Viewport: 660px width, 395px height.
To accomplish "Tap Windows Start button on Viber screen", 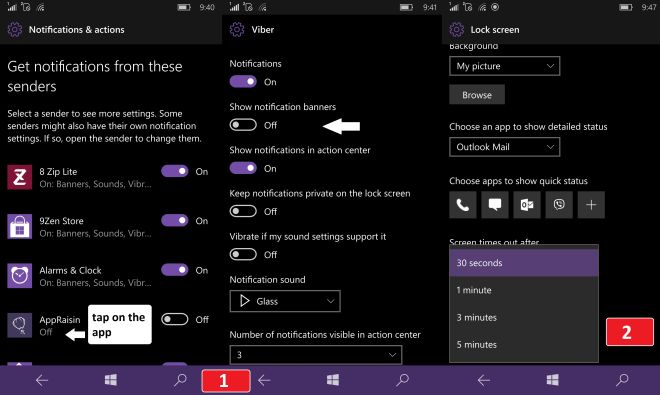I will point(333,380).
